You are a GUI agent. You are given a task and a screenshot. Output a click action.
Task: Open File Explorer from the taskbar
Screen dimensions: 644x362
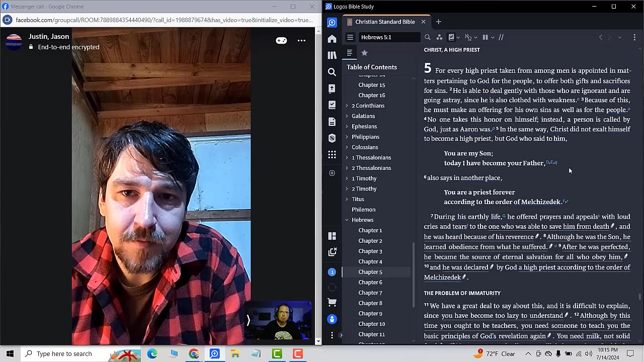(235, 354)
